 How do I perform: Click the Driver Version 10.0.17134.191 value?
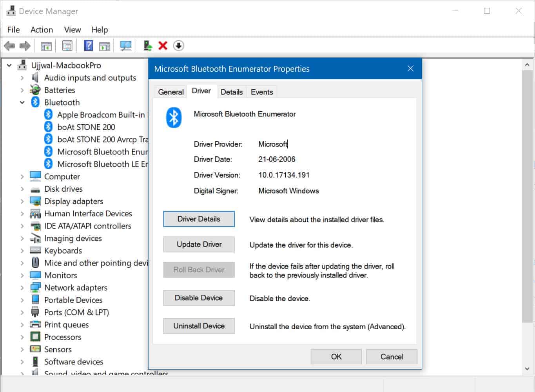284,175
